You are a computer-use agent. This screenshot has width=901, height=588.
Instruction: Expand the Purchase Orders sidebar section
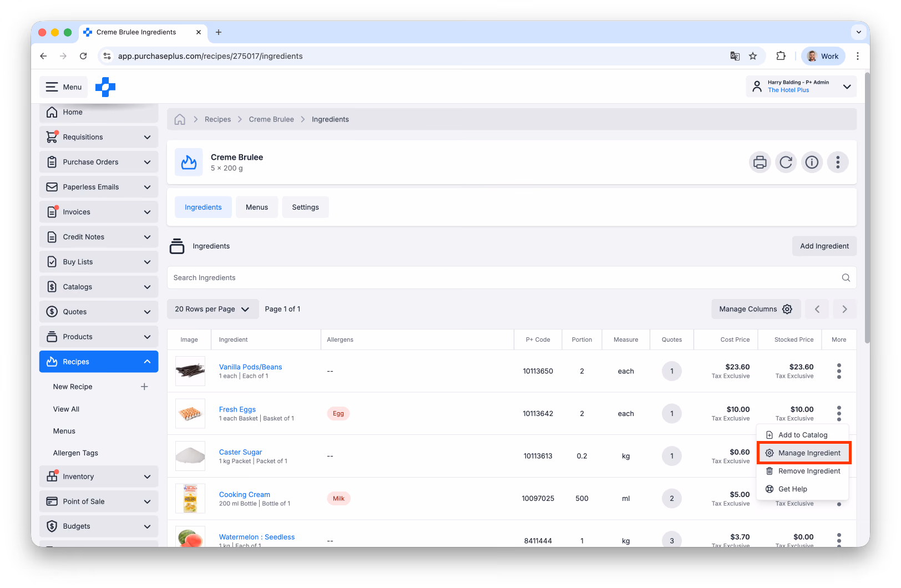99,162
